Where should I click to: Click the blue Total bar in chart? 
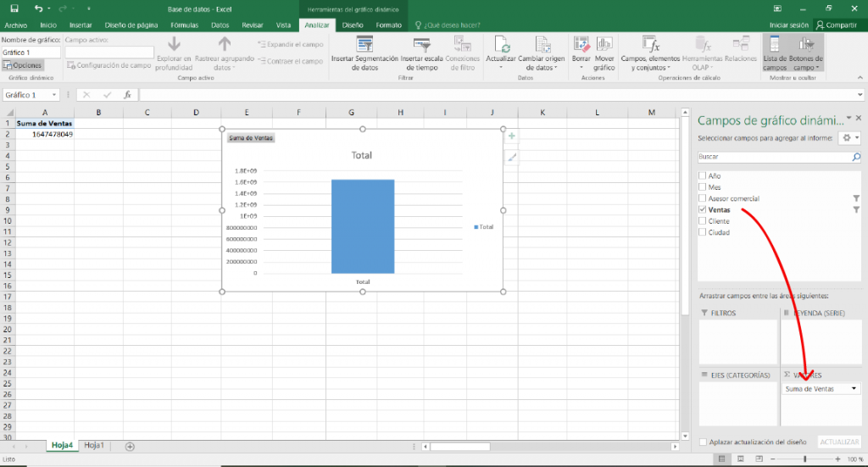coord(363,226)
